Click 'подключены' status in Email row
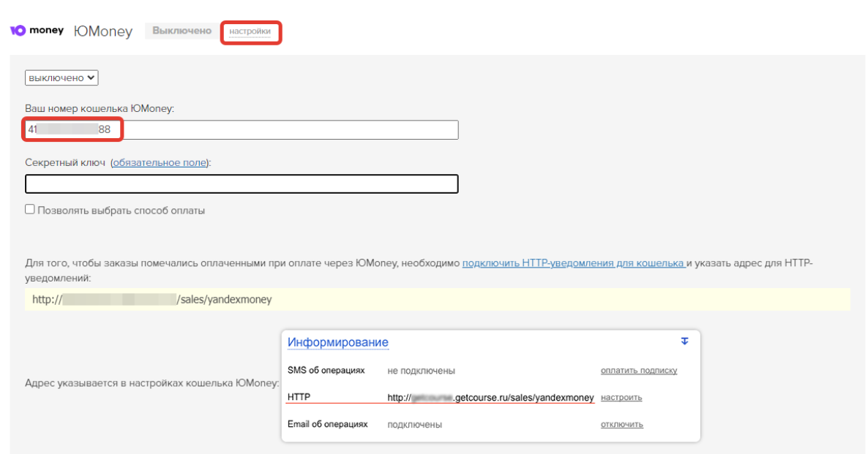Screen dimensions: 868x454 click(x=415, y=425)
